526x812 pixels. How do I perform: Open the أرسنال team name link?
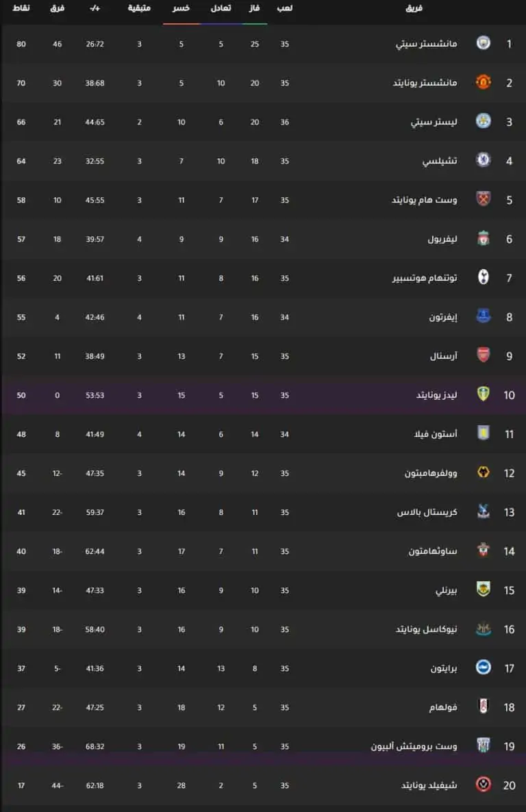point(444,356)
